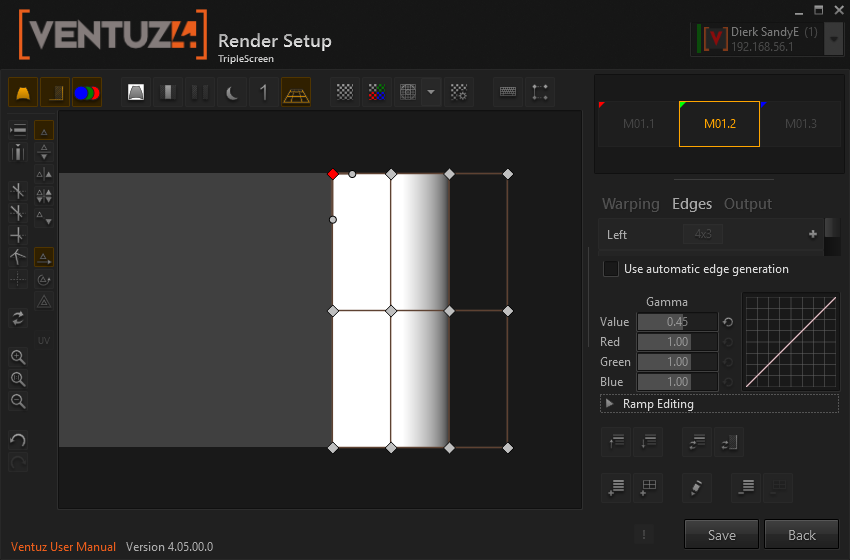Click the pencil edit icon below Ramp Editing
This screenshot has height=560, width=850.
pos(696,487)
